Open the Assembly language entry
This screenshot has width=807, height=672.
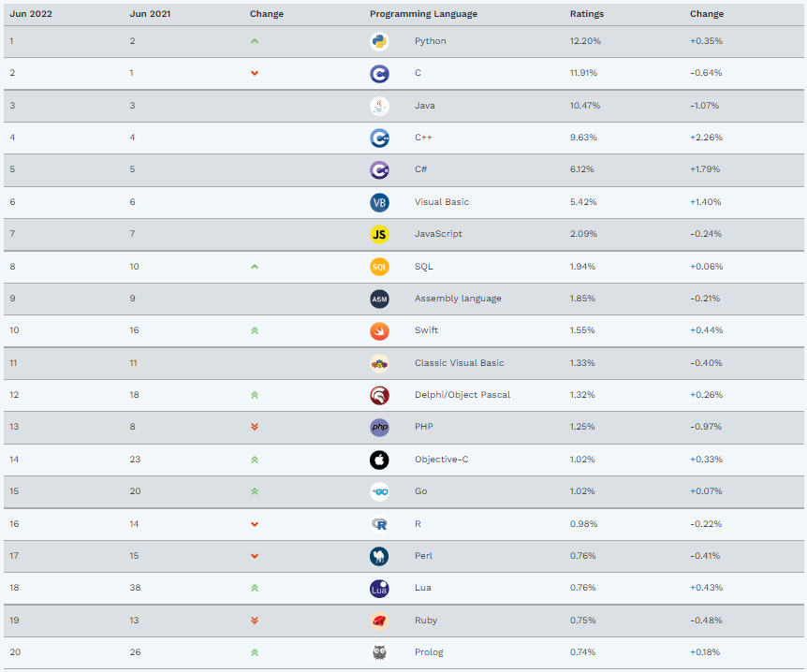[458, 299]
